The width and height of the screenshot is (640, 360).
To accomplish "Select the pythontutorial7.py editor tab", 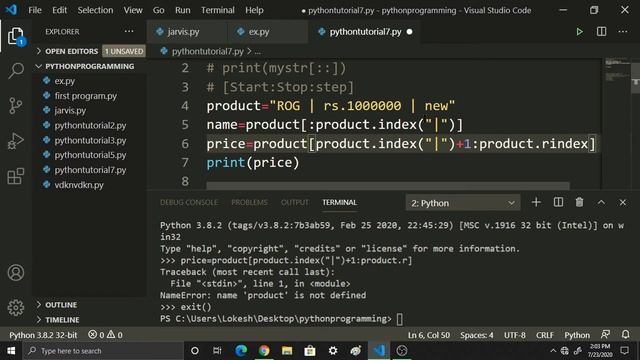I will (365, 32).
